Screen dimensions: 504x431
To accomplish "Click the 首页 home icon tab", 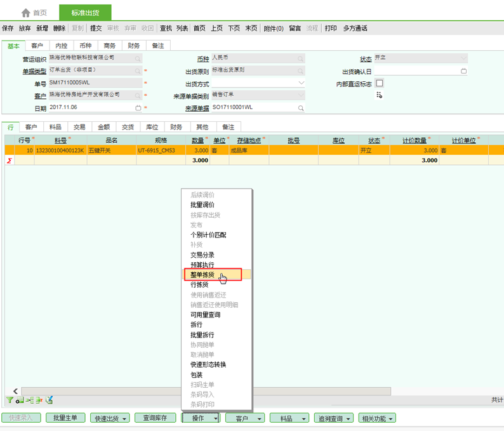I will (34, 13).
